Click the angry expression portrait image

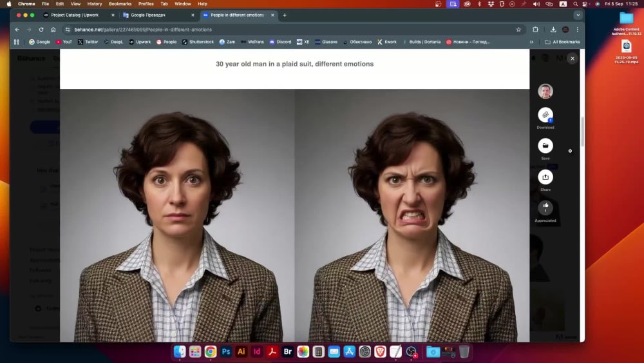pyautogui.click(x=412, y=215)
